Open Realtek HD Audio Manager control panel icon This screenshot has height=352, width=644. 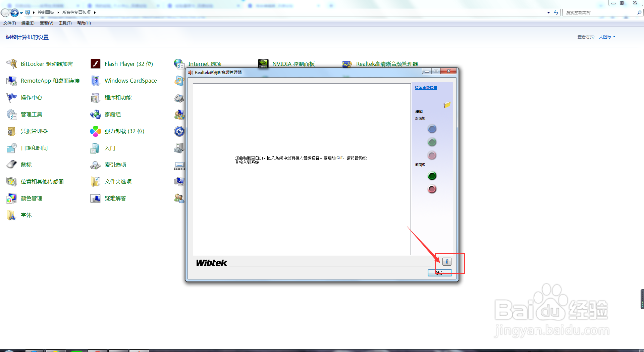(347, 64)
